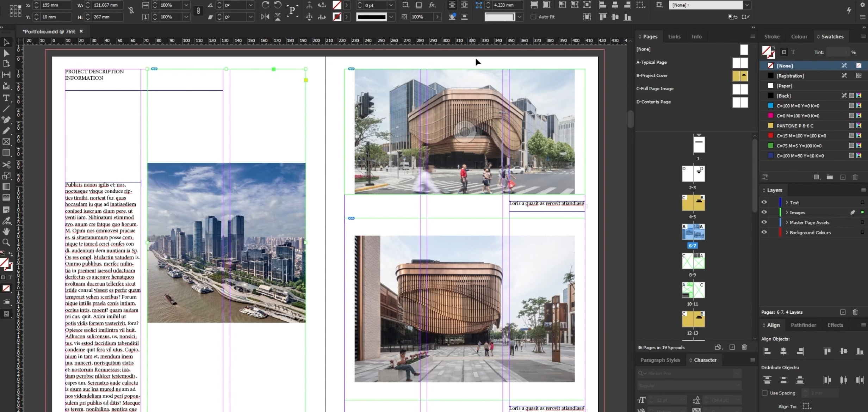This screenshot has height=412, width=868.
Task: Expand the Images layer
Action: tap(787, 213)
